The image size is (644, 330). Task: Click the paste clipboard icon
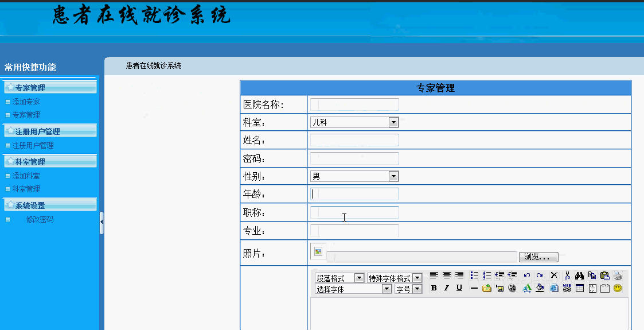605,275
